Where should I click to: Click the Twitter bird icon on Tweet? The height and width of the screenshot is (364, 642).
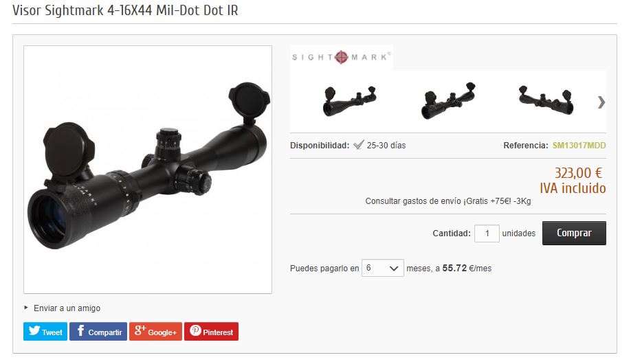34,330
